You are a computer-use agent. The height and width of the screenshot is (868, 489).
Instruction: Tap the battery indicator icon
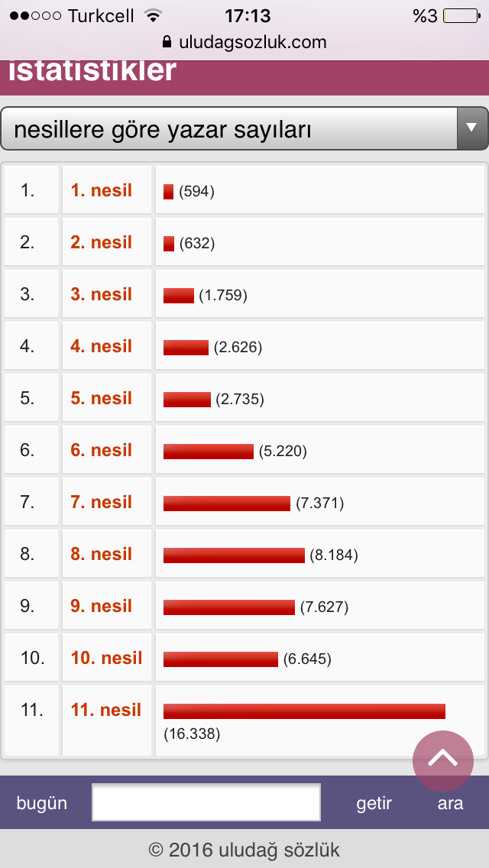[461, 15]
